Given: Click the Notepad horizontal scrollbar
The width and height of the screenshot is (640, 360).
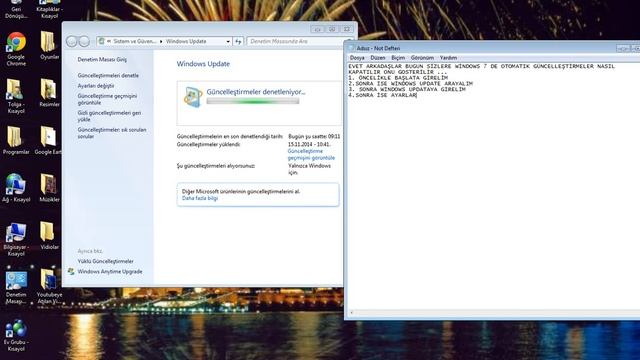Looking at the screenshot, I should pos(494,313).
